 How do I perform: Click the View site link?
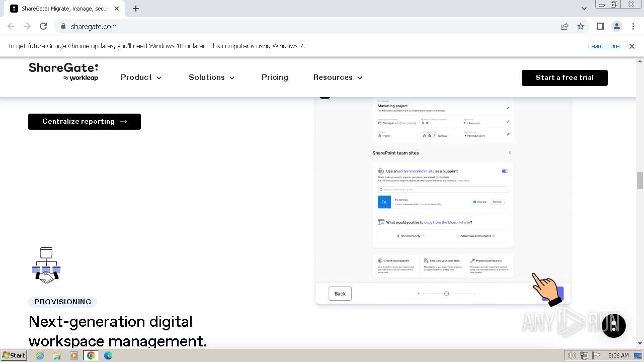click(480, 202)
